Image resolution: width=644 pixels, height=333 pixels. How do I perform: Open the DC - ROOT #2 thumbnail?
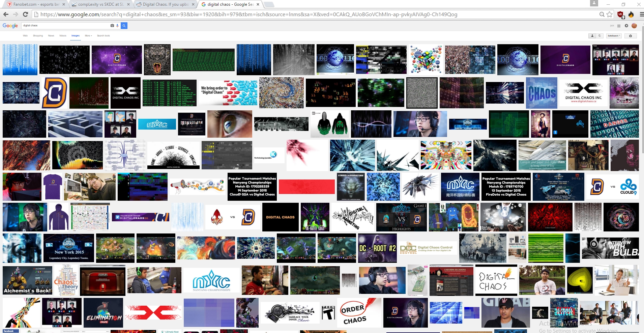pos(377,248)
